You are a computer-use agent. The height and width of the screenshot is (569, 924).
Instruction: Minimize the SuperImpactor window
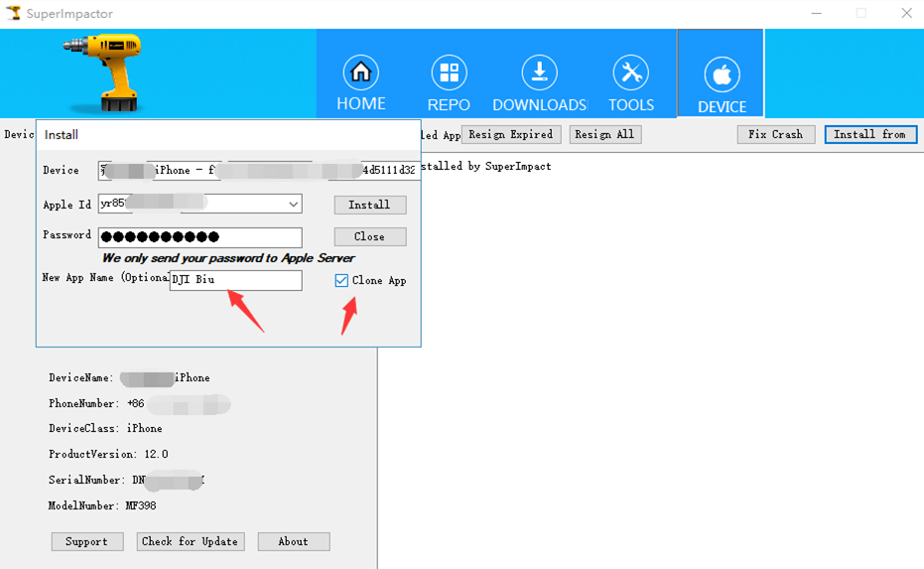coord(816,13)
